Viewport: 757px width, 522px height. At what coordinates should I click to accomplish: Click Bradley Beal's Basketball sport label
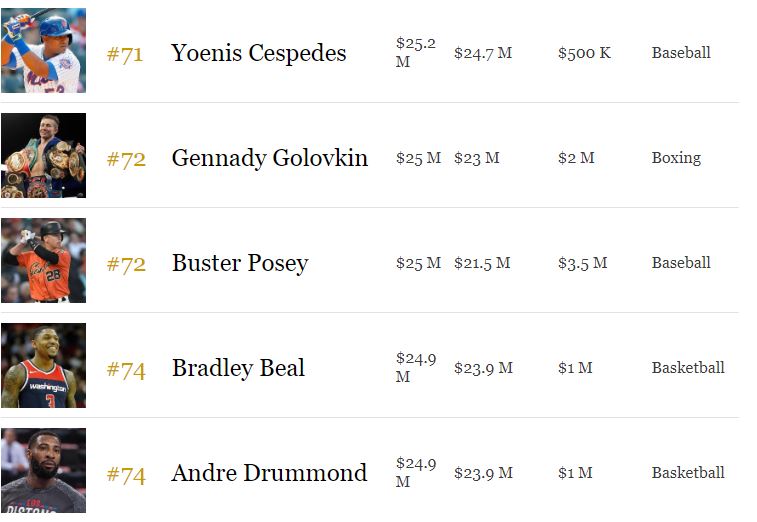688,368
